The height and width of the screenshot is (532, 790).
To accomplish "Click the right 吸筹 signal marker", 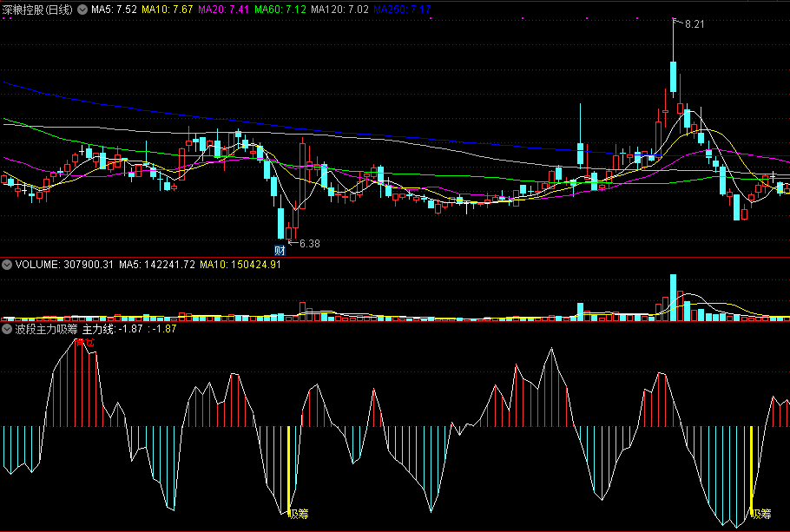I will (x=760, y=514).
